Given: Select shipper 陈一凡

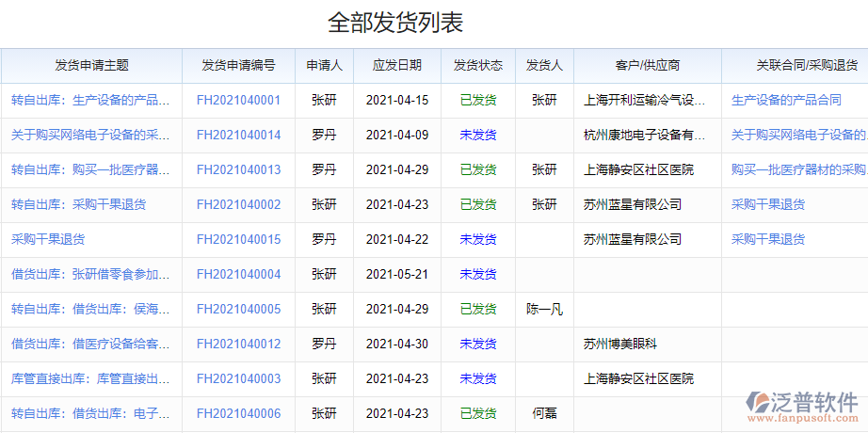Looking at the screenshot, I should tap(545, 310).
